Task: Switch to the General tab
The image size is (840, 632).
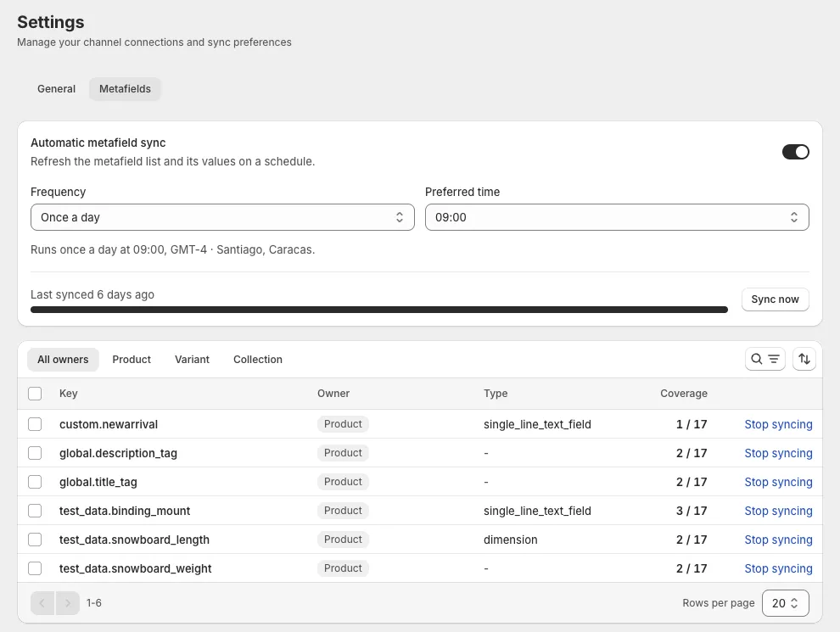Action: point(56,89)
